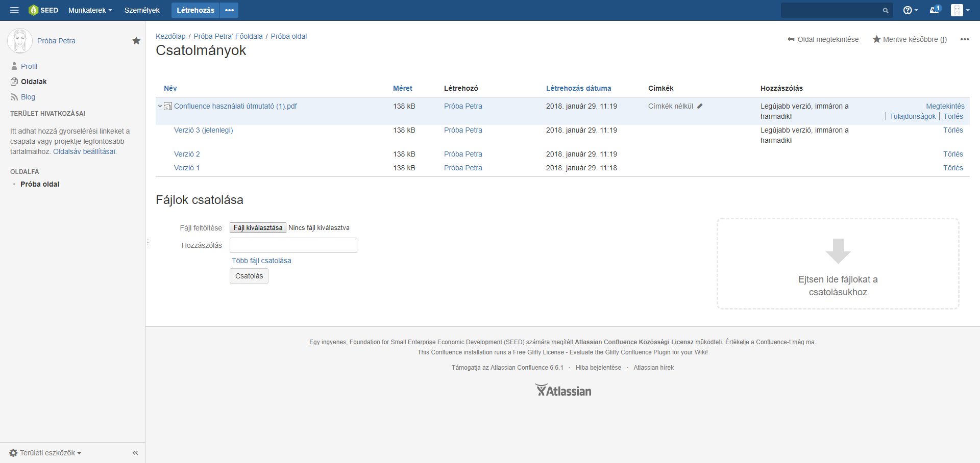Open the user avatar dropdown
The width and height of the screenshot is (980, 463).
960,10
